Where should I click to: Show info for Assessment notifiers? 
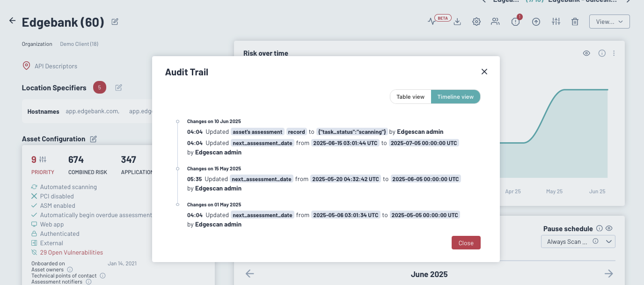click(x=88, y=282)
